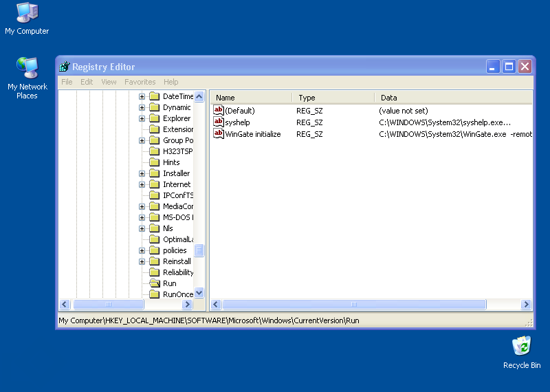Open the View menu

click(109, 82)
